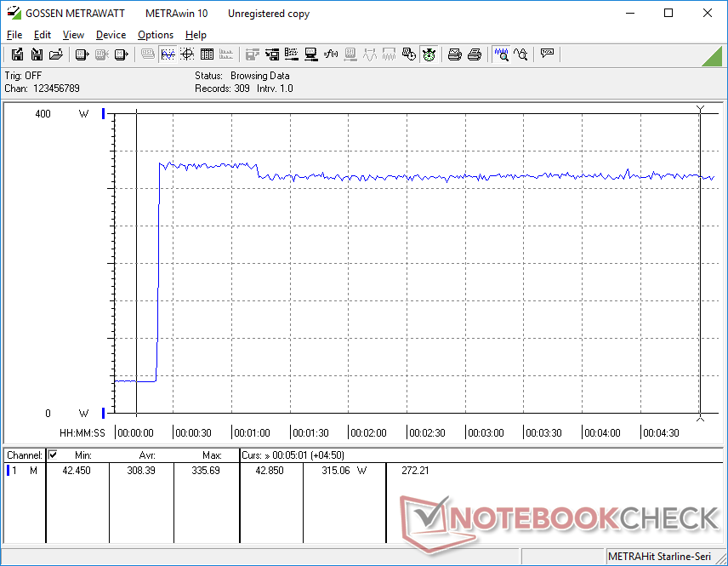728x566 pixels.
Task: Click the cursor value 42.850
Action: click(270, 471)
